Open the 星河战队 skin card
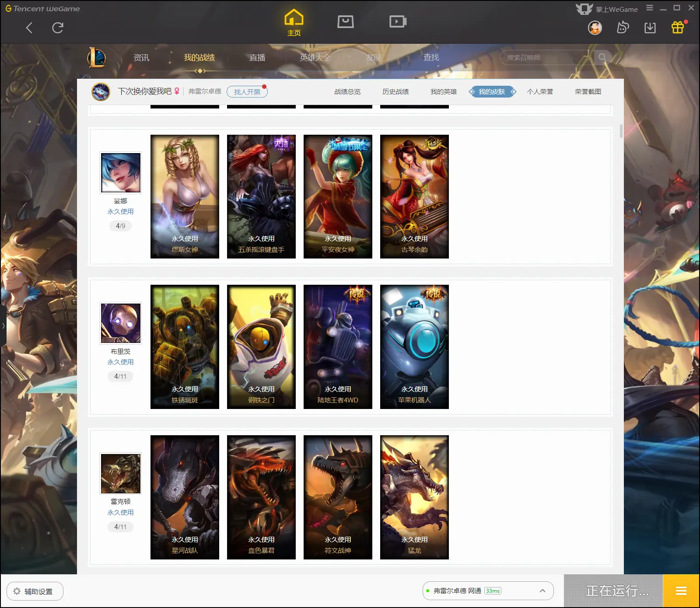 coord(185,497)
